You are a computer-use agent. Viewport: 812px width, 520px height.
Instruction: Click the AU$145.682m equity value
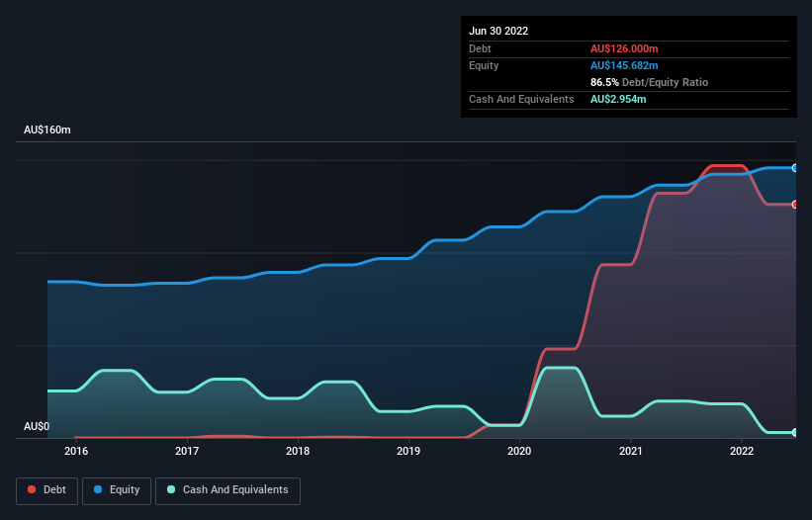(x=624, y=65)
